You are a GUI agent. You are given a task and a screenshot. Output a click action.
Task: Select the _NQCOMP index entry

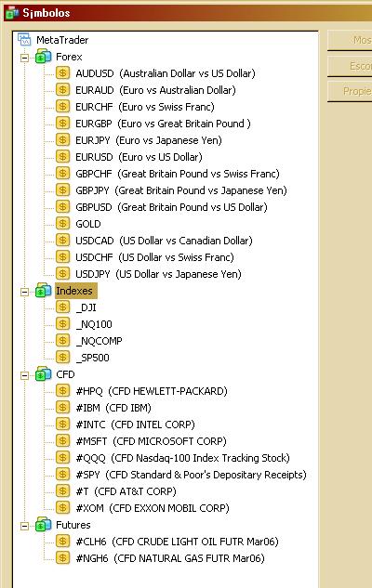pos(100,341)
